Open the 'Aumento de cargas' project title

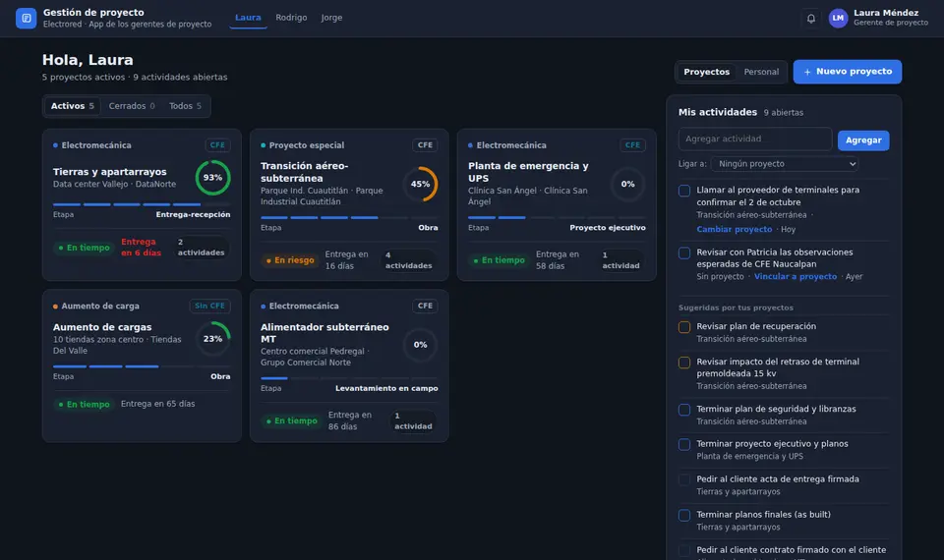click(102, 327)
